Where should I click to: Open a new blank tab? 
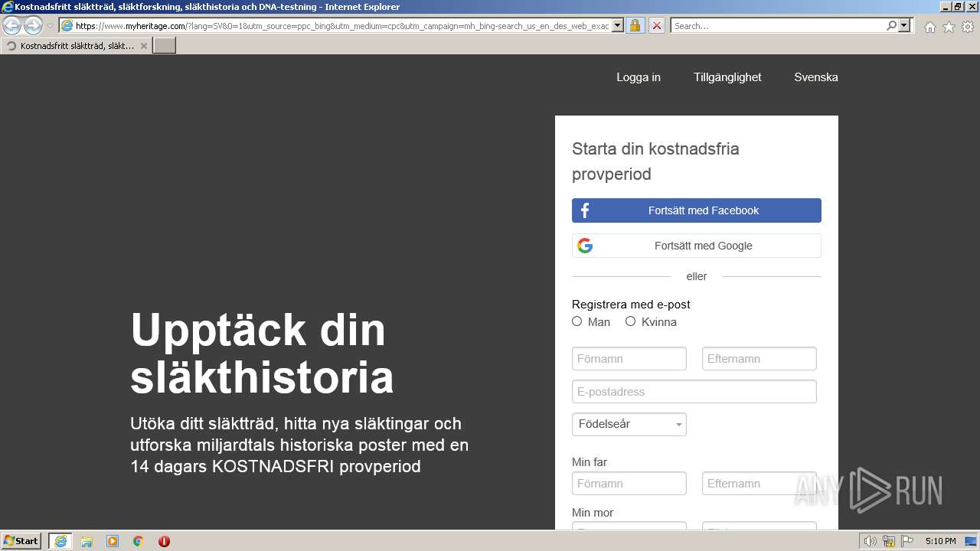click(x=165, y=46)
